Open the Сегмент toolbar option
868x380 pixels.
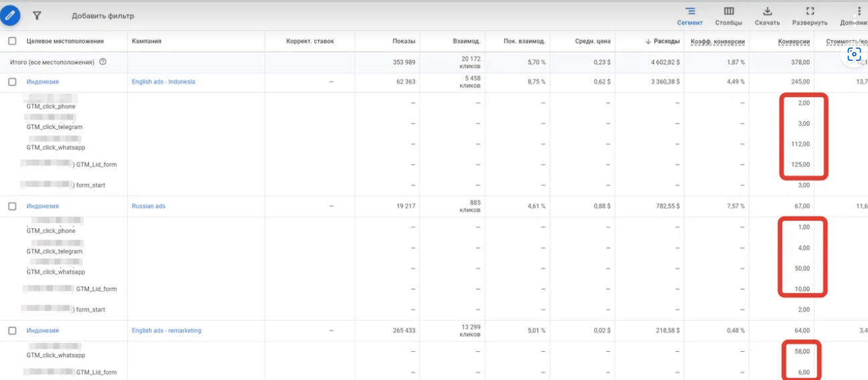pos(690,16)
